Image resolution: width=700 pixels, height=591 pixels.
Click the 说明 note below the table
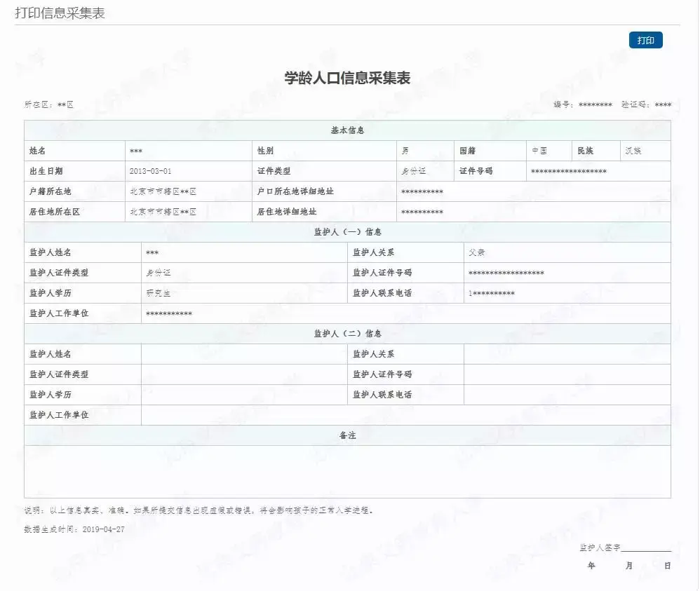pyautogui.click(x=198, y=510)
